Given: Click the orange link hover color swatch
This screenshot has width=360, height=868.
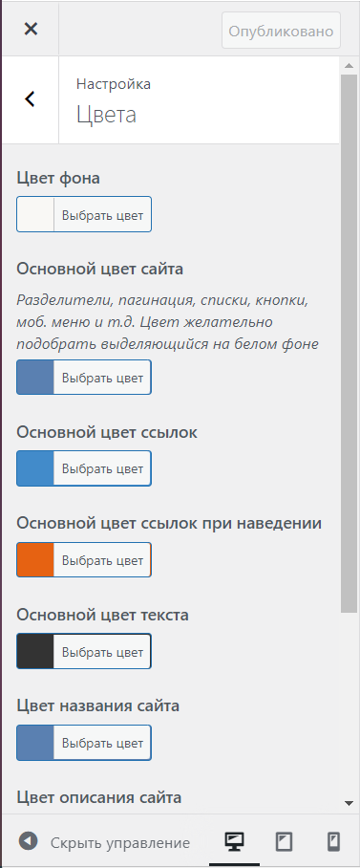Looking at the screenshot, I should 35,559.
